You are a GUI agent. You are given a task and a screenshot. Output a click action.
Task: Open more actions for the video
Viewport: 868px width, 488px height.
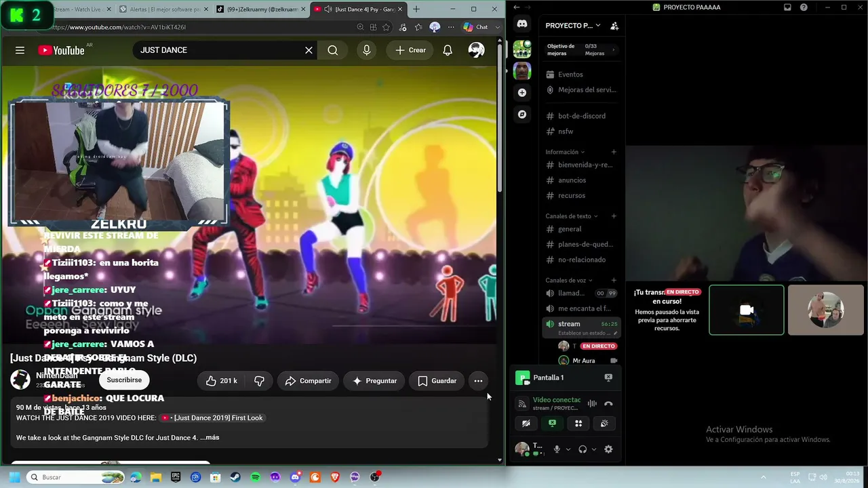(478, 381)
